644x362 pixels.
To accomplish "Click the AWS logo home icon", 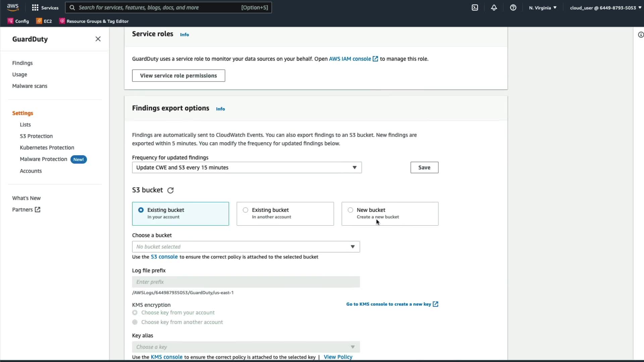I will point(13,7).
